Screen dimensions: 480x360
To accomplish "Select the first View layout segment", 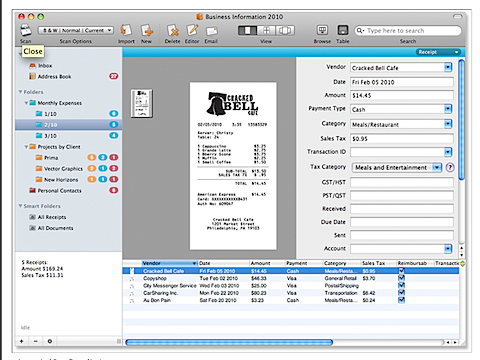I will coord(247,31).
